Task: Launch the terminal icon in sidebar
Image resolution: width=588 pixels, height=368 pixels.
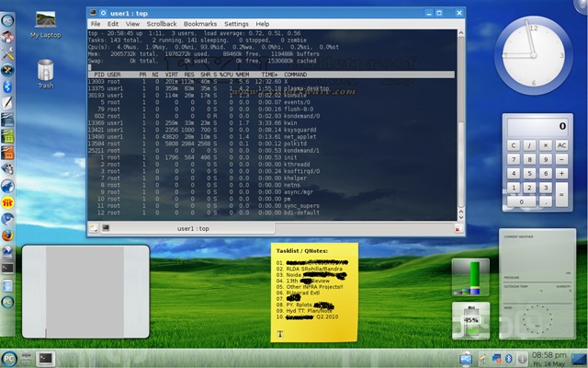Action: pos(7,269)
